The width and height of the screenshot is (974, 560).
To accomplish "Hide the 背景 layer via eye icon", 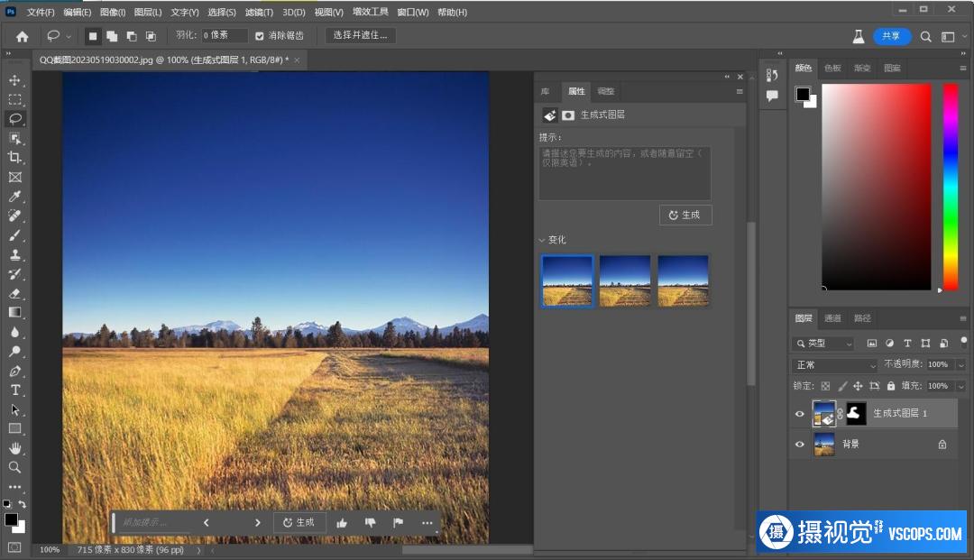I will 800,444.
